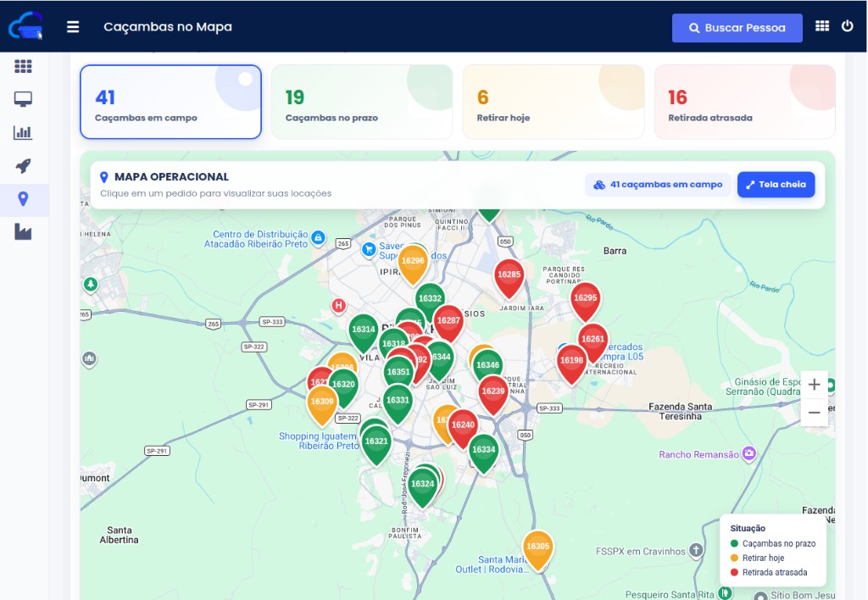Image resolution: width=868 pixels, height=600 pixels.
Task: Click red marker 16239
Action: pos(492,392)
